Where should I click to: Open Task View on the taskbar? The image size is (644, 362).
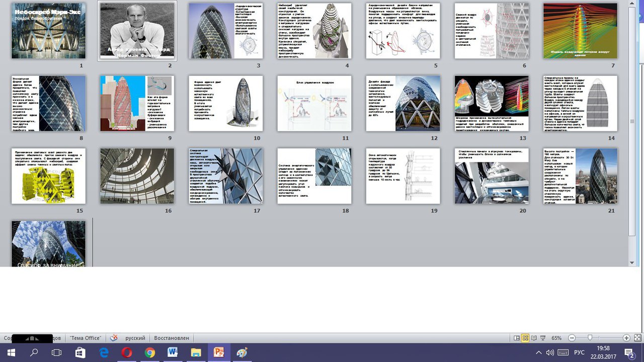[x=57, y=352]
